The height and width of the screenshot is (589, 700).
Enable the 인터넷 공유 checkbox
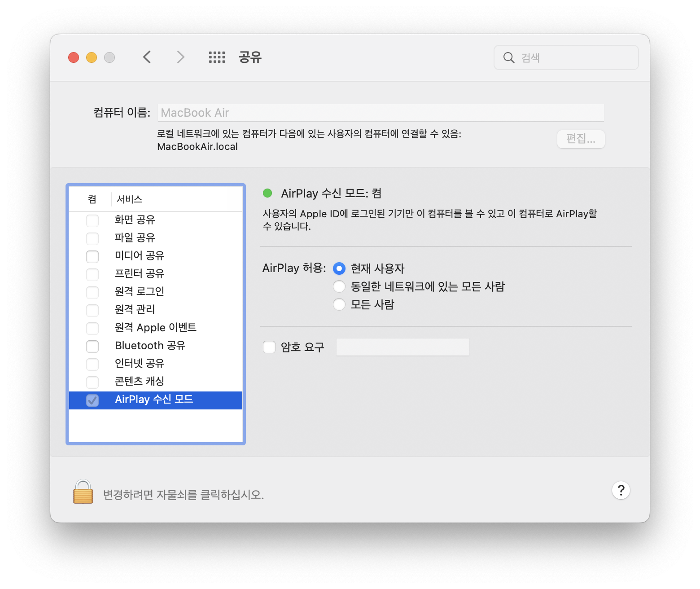click(92, 364)
